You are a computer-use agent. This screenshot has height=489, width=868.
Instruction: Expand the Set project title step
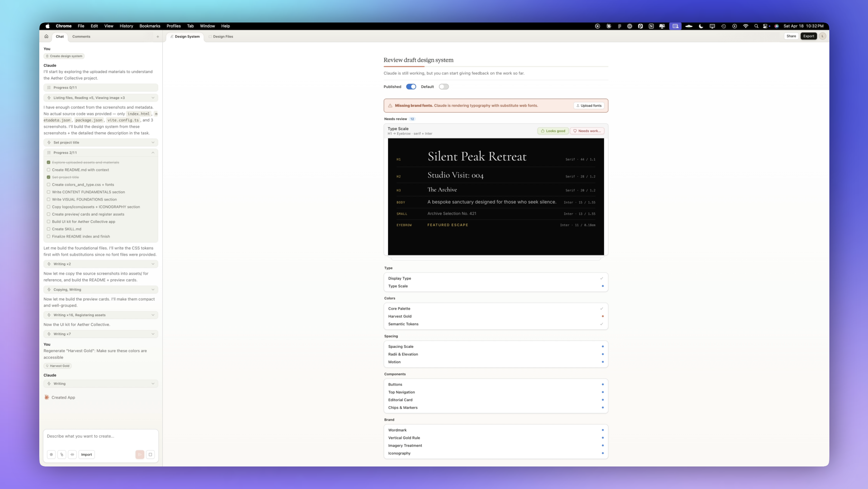[101, 143]
